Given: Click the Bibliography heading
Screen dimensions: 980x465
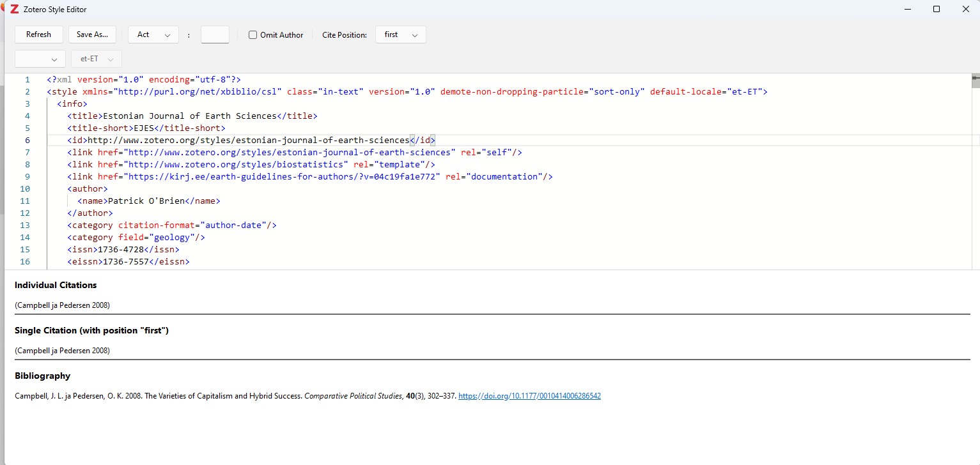Looking at the screenshot, I should [42, 376].
